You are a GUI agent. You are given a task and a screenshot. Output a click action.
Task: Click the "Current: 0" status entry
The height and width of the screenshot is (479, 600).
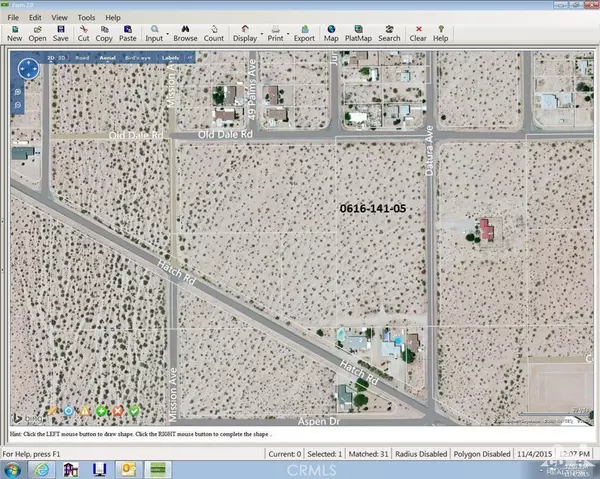[x=285, y=454]
